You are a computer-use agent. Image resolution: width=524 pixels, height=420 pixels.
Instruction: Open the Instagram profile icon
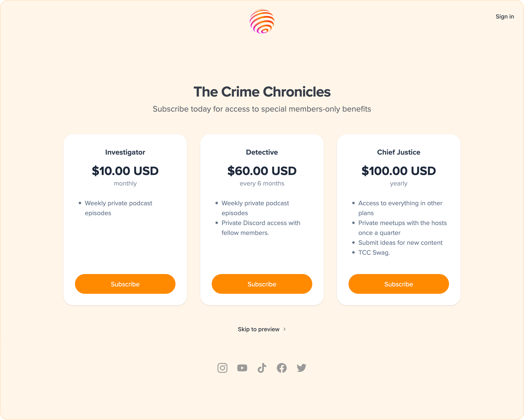[222, 368]
